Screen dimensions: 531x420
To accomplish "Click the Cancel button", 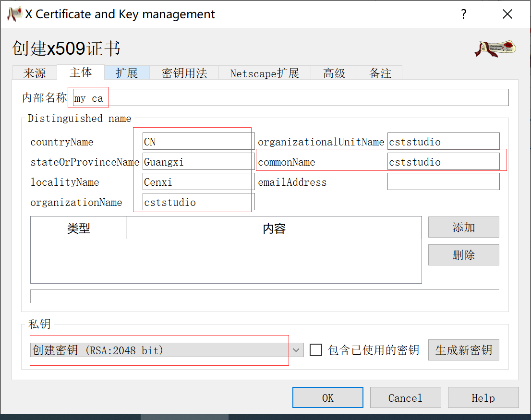I will 405,397.
